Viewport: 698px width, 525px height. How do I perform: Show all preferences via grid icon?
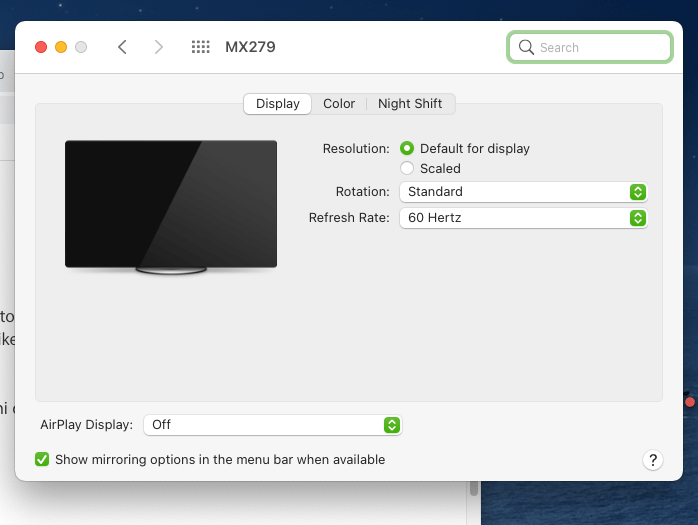click(200, 47)
